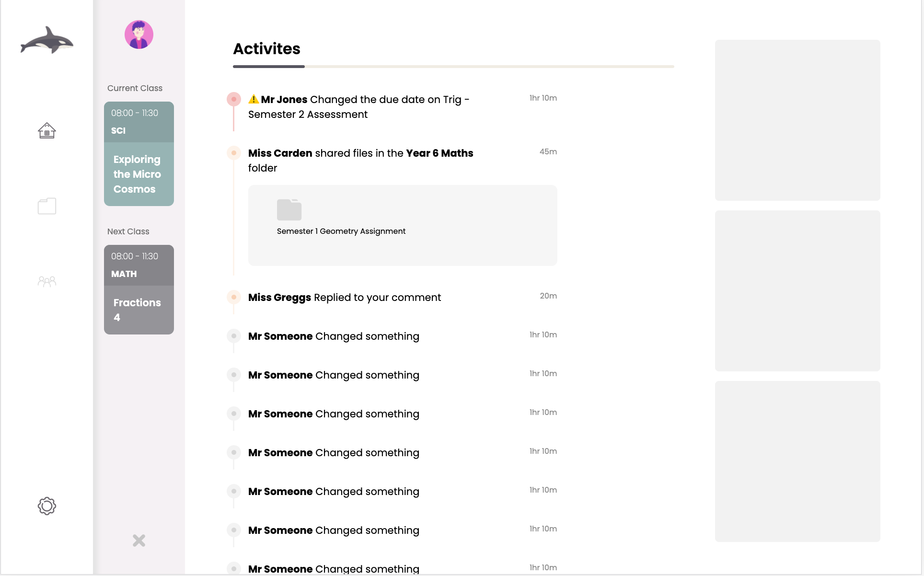Open the Home page icon
The height and width of the screenshot is (576, 924).
(x=47, y=130)
